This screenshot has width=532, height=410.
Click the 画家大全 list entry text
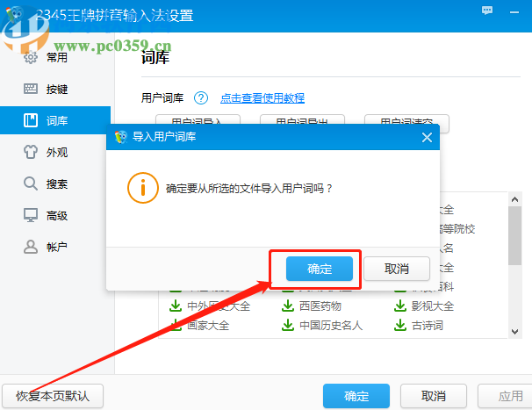(x=208, y=326)
